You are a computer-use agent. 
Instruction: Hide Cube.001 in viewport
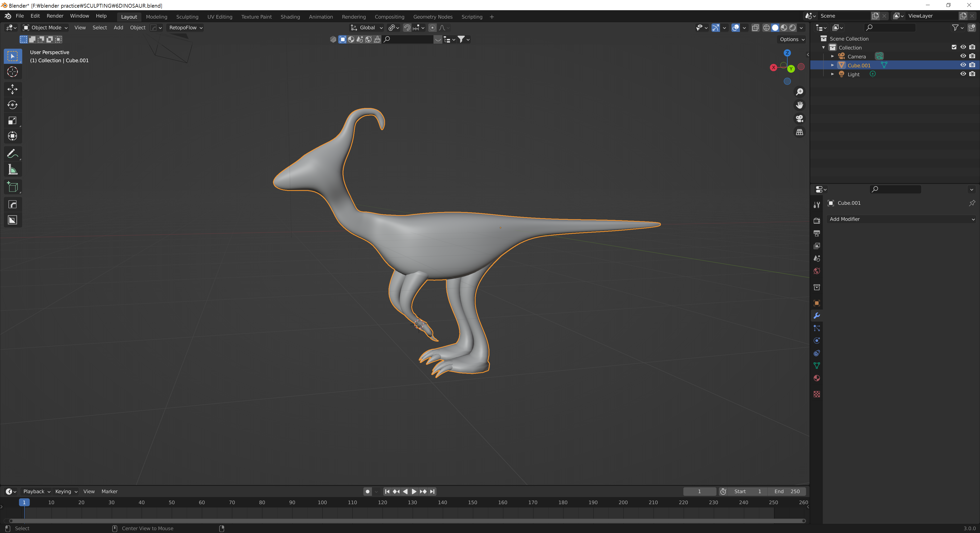click(x=963, y=65)
